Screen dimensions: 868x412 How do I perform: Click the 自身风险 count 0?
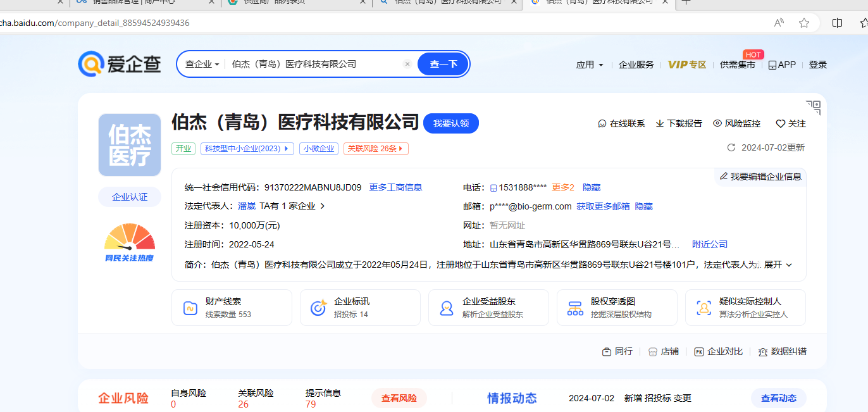(x=173, y=404)
